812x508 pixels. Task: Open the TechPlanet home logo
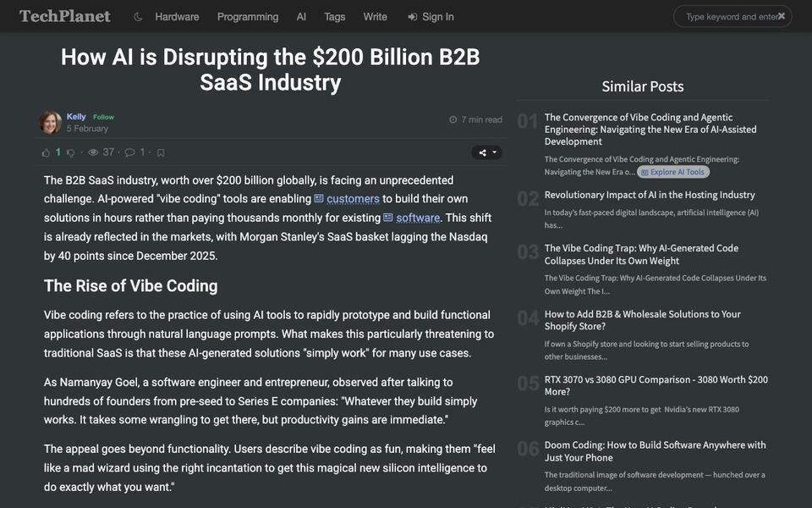pyautogui.click(x=65, y=16)
